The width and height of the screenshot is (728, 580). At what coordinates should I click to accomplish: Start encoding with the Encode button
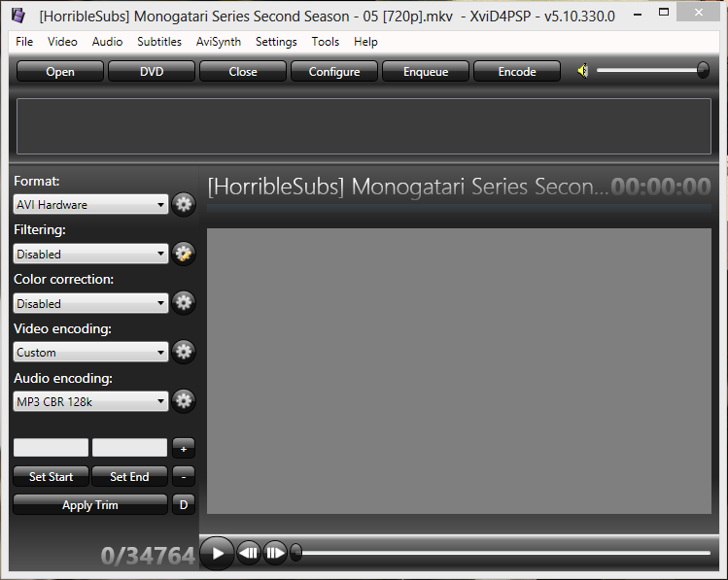(517, 72)
